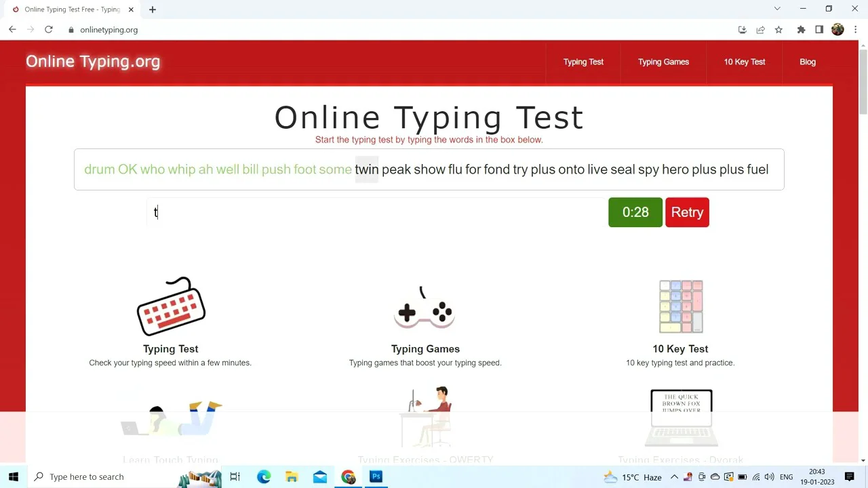Open the Mail app on the taskbar
The height and width of the screenshot is (488, 868).
(x=320, y=476)
